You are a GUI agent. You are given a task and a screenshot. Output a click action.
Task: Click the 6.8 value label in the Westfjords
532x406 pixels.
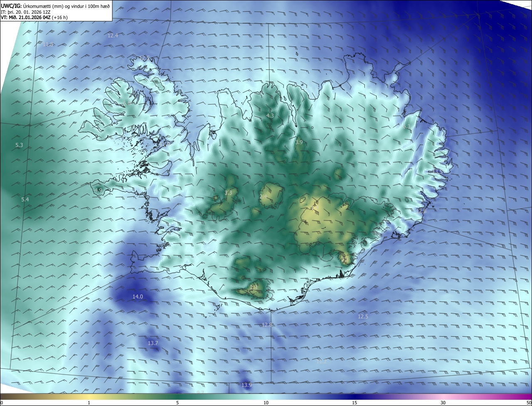click(x=127, y=103)
